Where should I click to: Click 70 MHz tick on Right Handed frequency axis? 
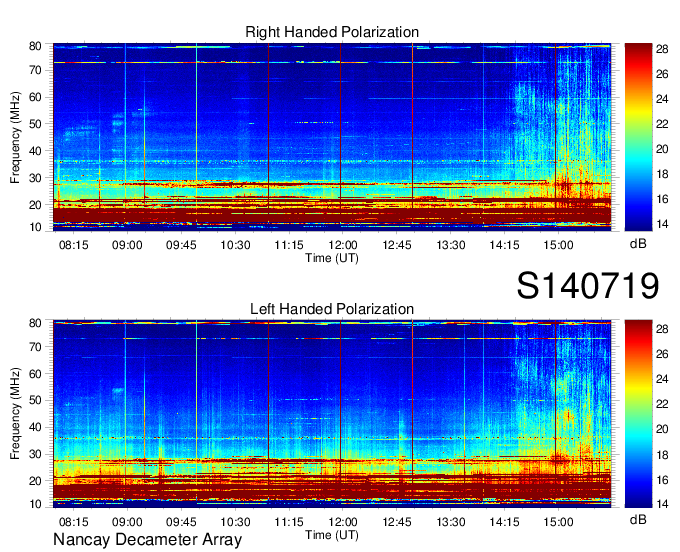coord(35,70)
